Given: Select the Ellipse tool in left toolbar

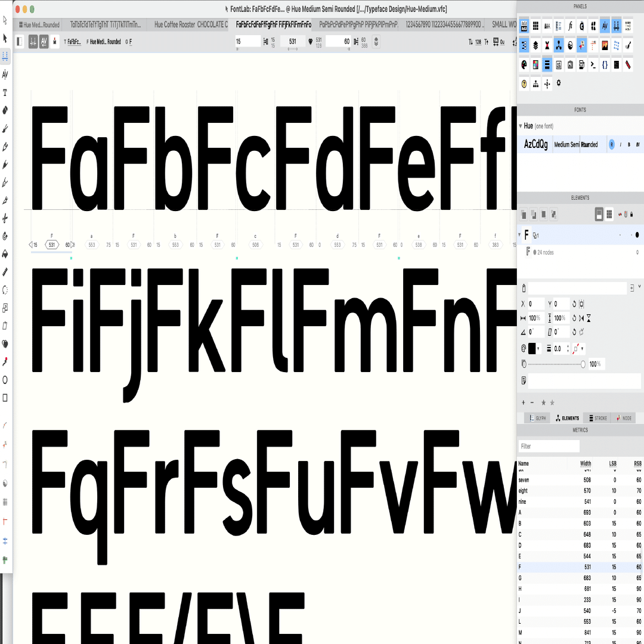Looking at the screenshot, I should pos(5,379).
